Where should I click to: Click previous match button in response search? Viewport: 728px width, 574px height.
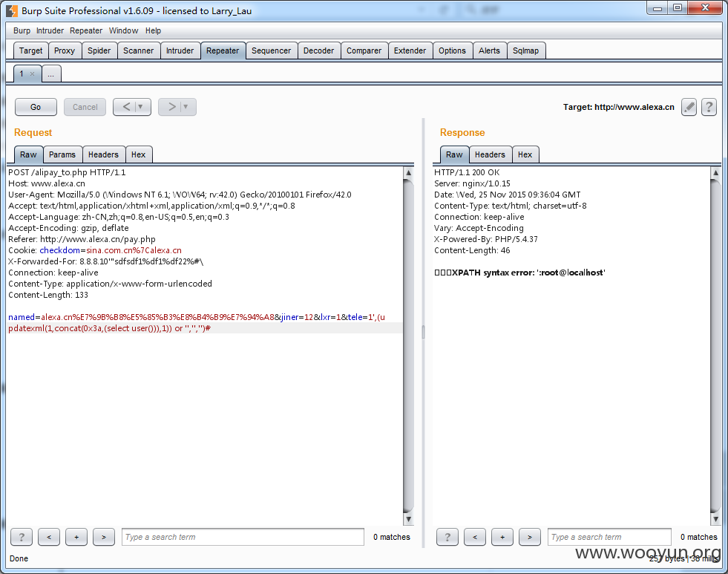(x=474, y=537)
